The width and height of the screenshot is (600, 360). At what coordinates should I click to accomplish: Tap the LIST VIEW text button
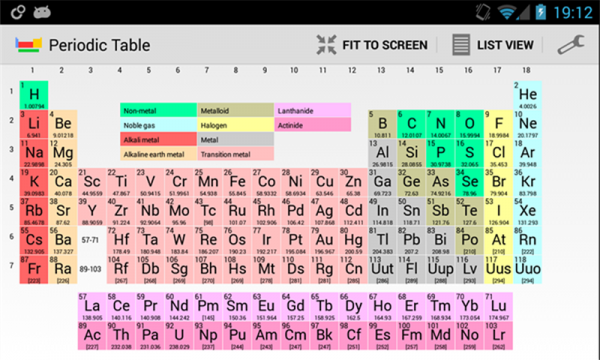[505, 45]
